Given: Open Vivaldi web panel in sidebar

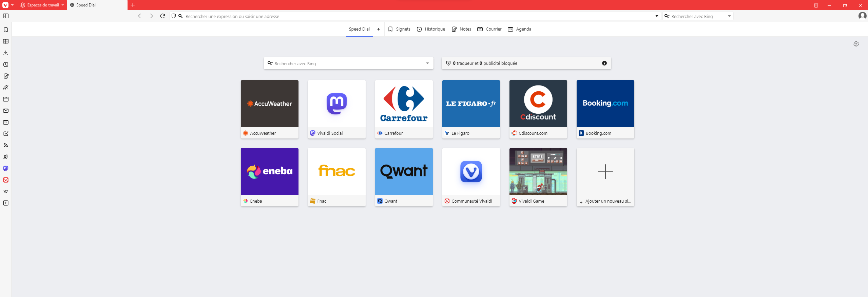Looking at the screenshot, I should [x=6, y=180].
